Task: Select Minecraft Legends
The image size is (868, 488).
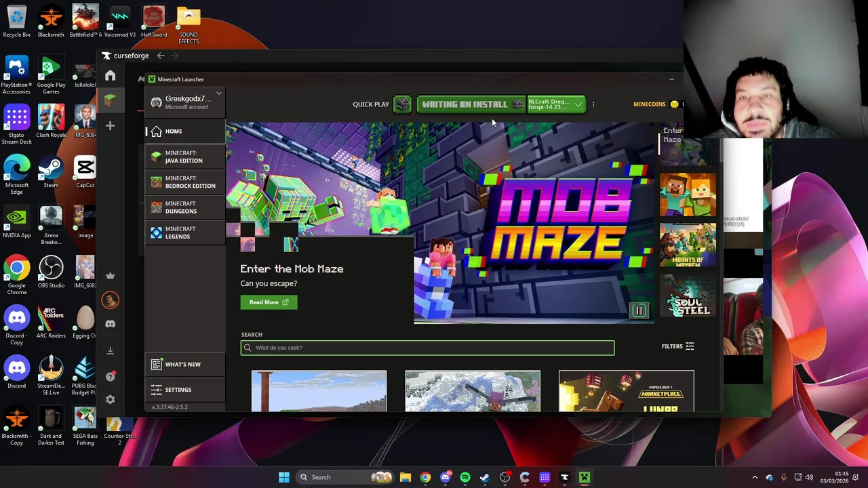Action: click(185, 232)
